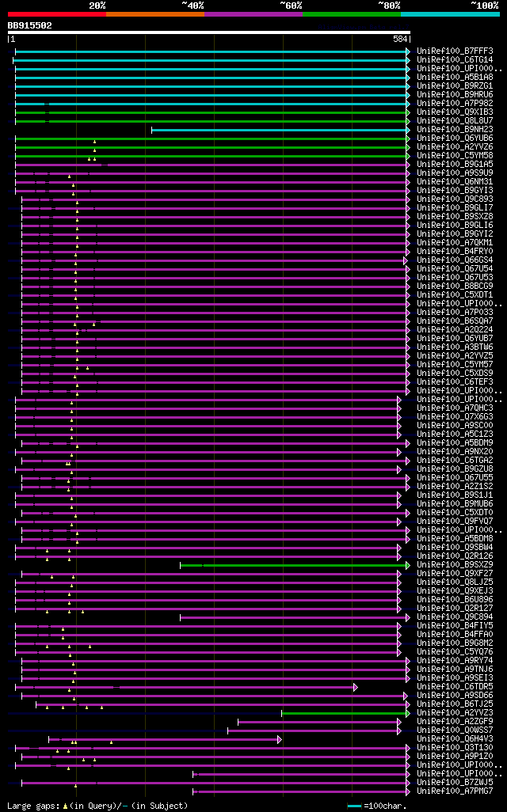Open hit UniRef100_A5B1A8

coord(455,77)
